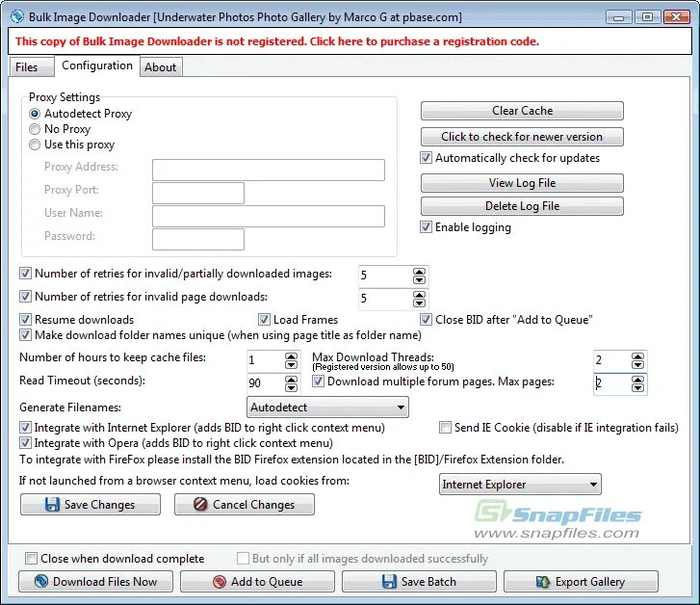Decrease cache hours with down arrow
Viewport: 700px width, 605px height.
(x=291, y=364)
